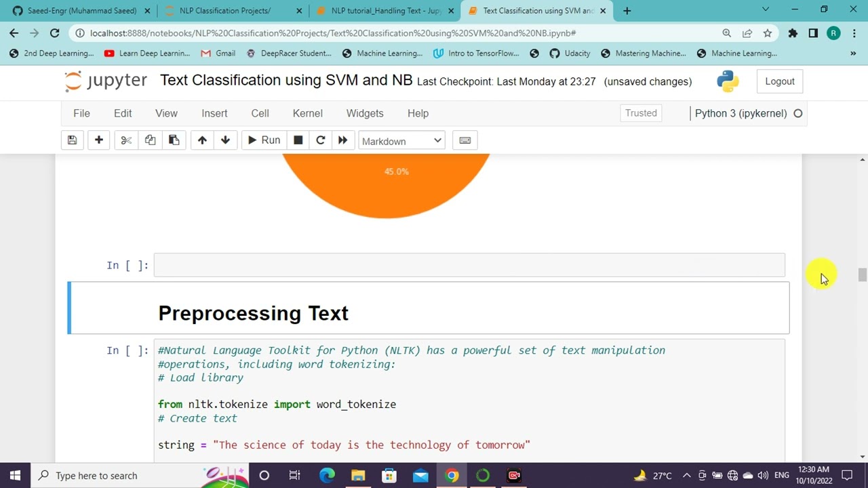Open the Widgets menu

pyautogui.click(x=365, y=113)
